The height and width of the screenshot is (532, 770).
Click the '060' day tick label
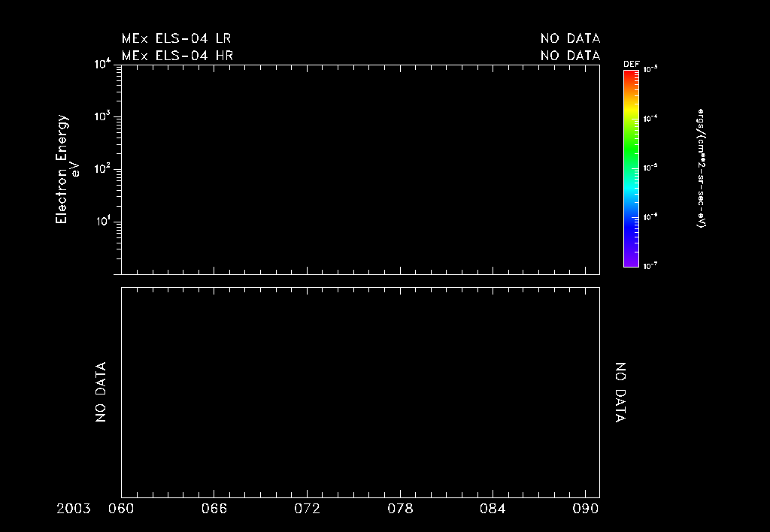(x=121, y=509)
